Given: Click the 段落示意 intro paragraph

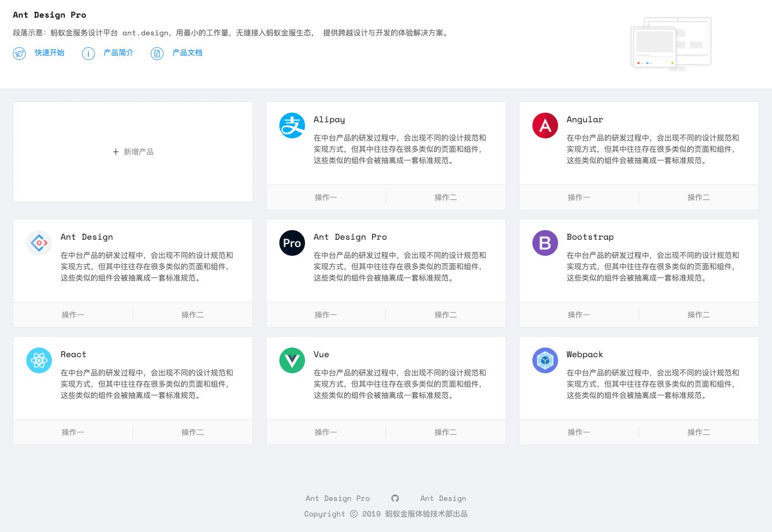Looking at the screenshot, I should coord(232,33).
